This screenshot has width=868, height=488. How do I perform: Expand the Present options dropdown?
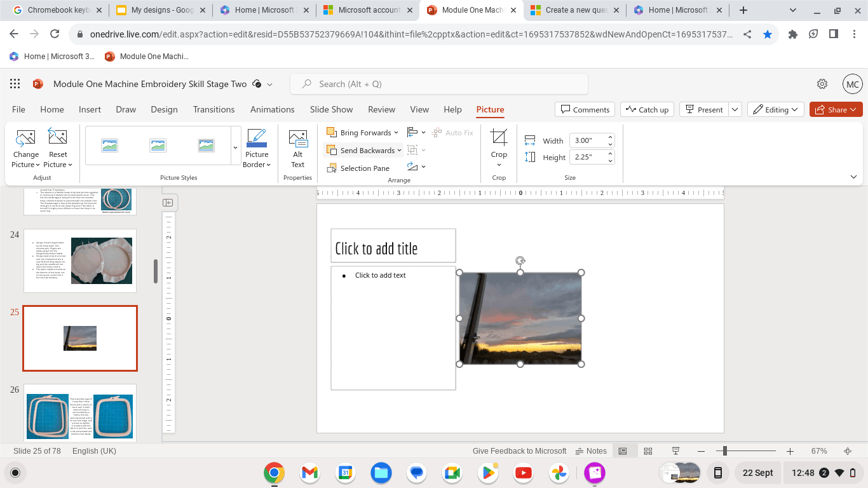pyautogui.click(x=735, y=109)
